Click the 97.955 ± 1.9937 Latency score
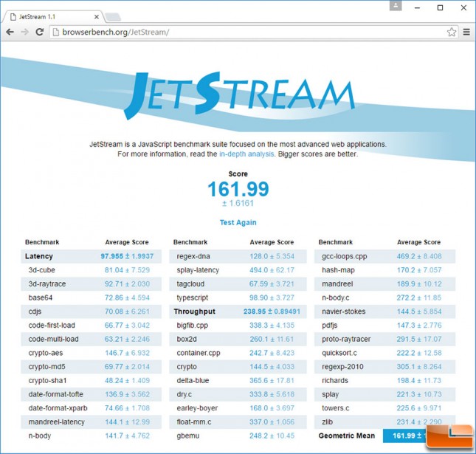 click(127, 256)
